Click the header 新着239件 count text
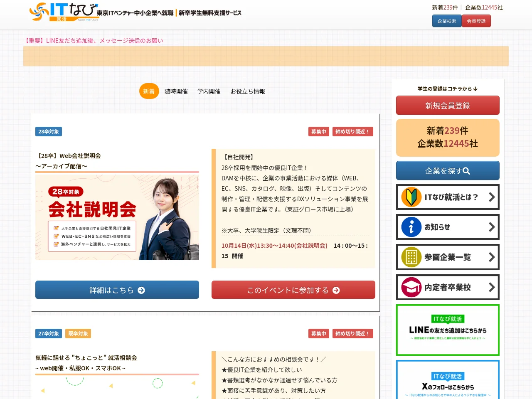The image size is (532, 399). (x=445, y=7)
